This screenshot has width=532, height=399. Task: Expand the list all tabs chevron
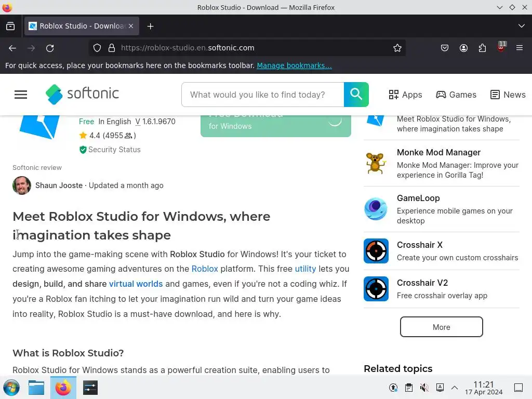click(x=522, y=26)
